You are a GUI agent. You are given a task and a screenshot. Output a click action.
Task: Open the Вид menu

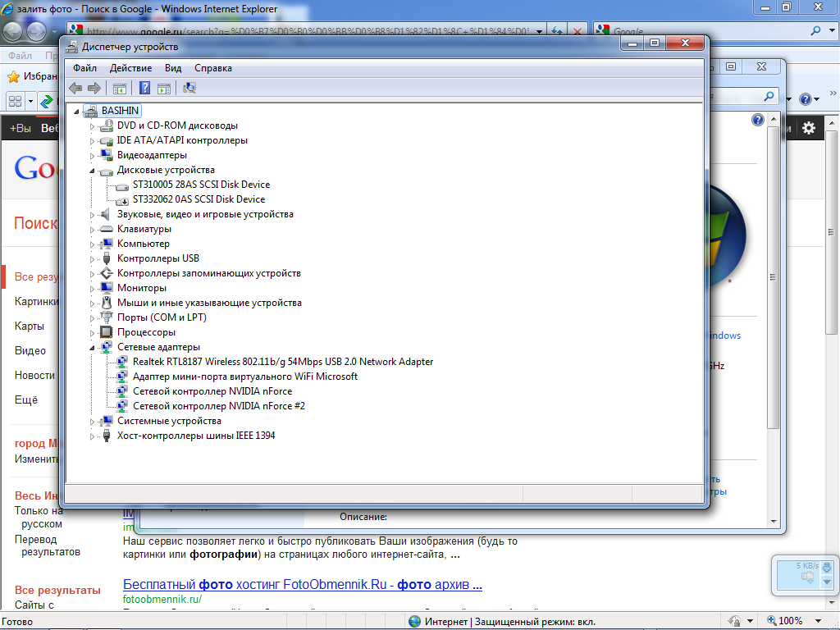tap(173, 68)
